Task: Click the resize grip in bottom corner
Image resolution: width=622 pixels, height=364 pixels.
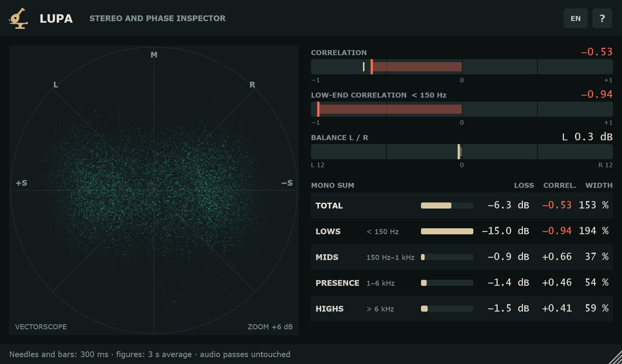Action: click(x=614, y=357)
